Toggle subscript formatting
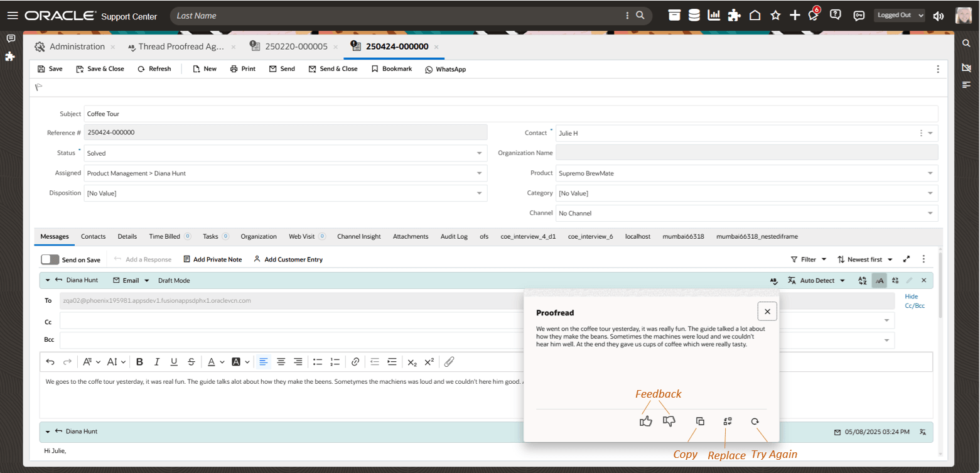 (x=412, y=362)
